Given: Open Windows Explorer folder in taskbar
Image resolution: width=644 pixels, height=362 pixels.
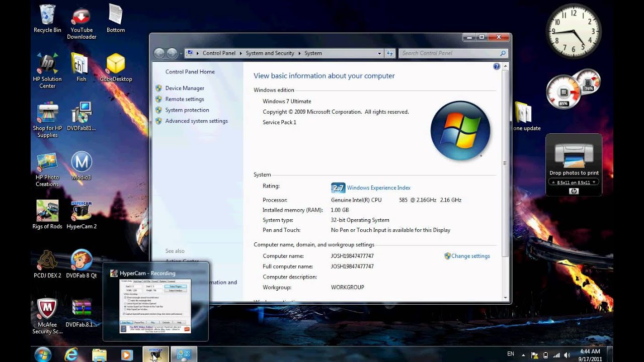Looking at the screenshot, I should coord(100,354).
